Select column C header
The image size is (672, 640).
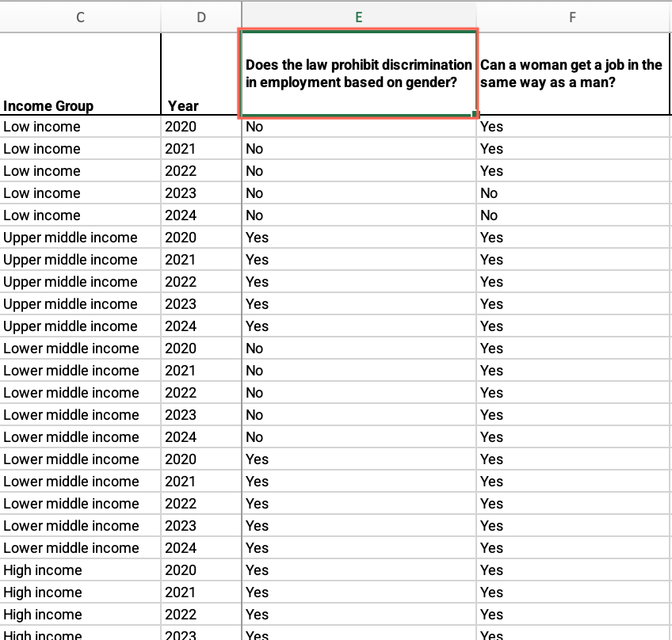click(x=80, y=17)
